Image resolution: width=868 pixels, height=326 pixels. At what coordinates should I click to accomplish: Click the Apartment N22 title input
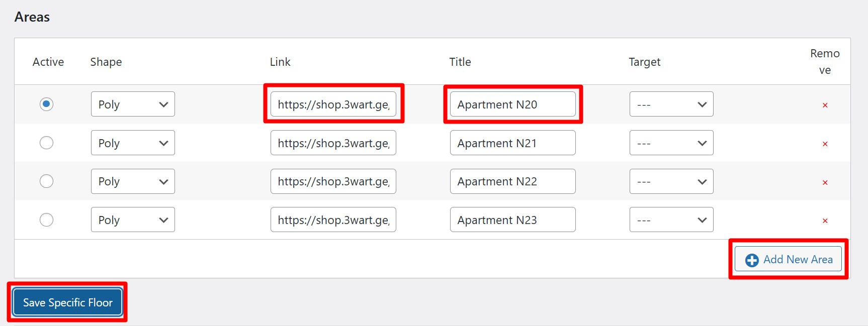[x=512, y=181]
